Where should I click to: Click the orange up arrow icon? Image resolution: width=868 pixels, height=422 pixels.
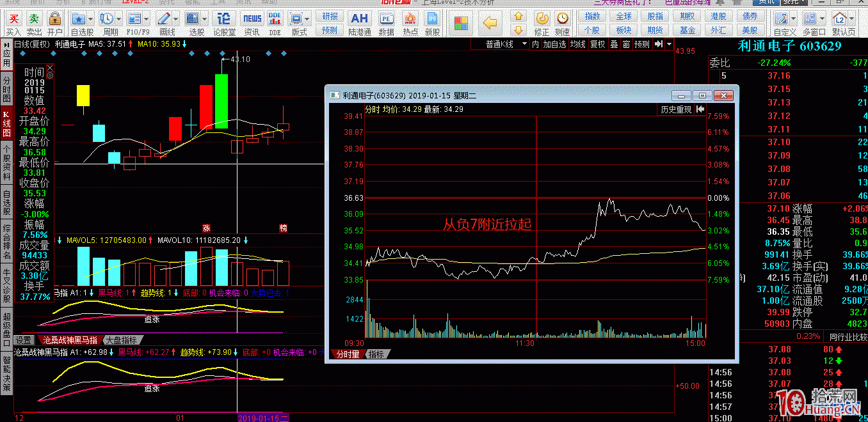pos(519,17)
